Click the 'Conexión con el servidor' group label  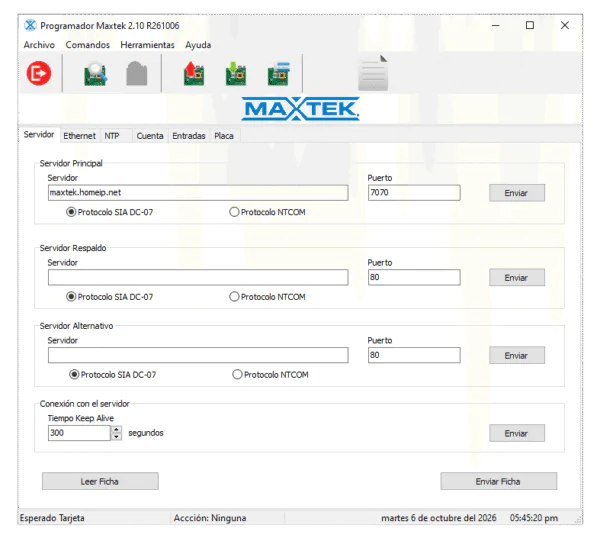(85, 404)
